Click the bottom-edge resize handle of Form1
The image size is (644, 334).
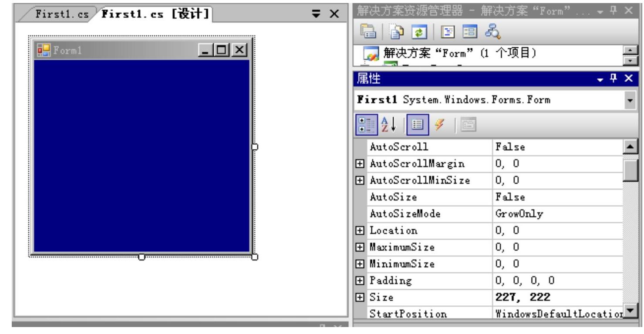[142, 257]
